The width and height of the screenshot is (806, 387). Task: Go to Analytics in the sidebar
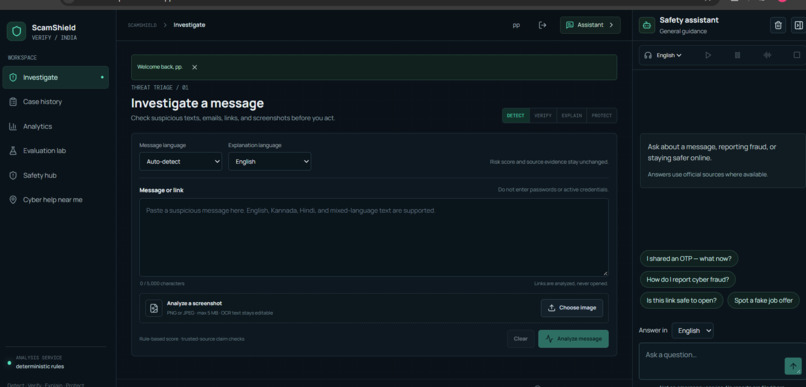click(56, 126)
